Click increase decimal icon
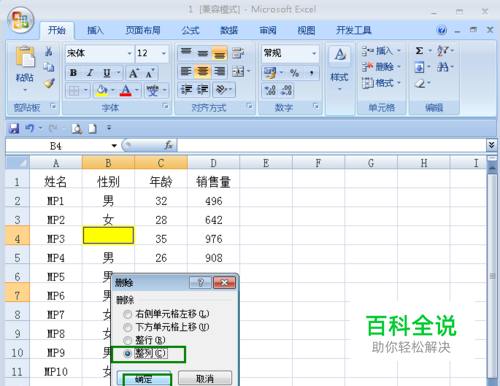The height and width of the screenshot is (386, 500). 270,90
